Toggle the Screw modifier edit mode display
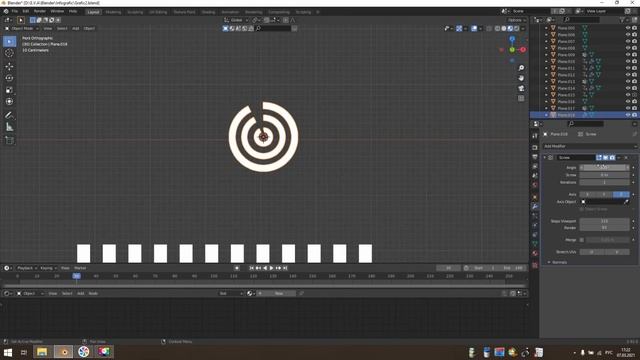 point(599,158)
